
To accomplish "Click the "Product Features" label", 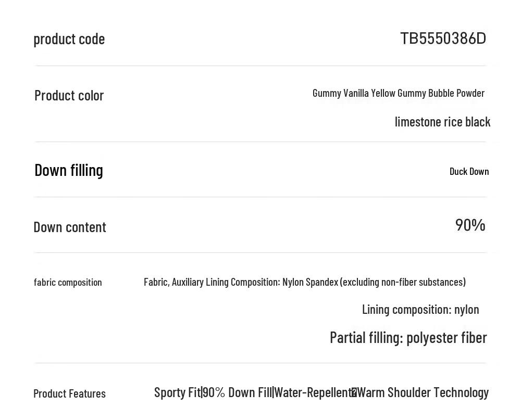I will click(69, 393).
